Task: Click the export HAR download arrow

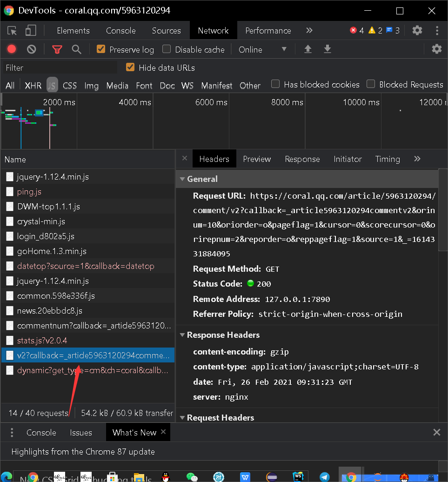Action: (328, 49)
